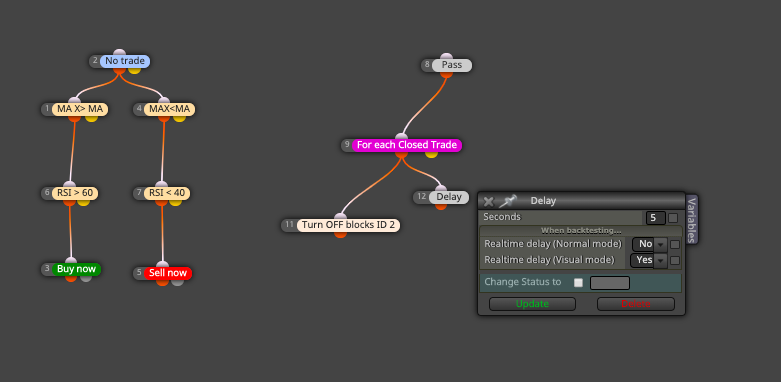Enable the Change Status to checkbox
Screen dimensions: 781x382
(x=578, y=282)
